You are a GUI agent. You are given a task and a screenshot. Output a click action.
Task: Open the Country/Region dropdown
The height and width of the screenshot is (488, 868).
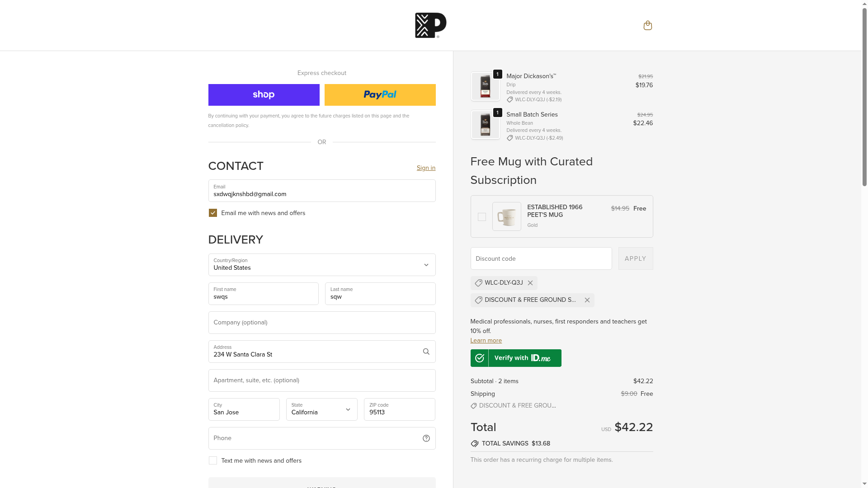pos(321,265)
